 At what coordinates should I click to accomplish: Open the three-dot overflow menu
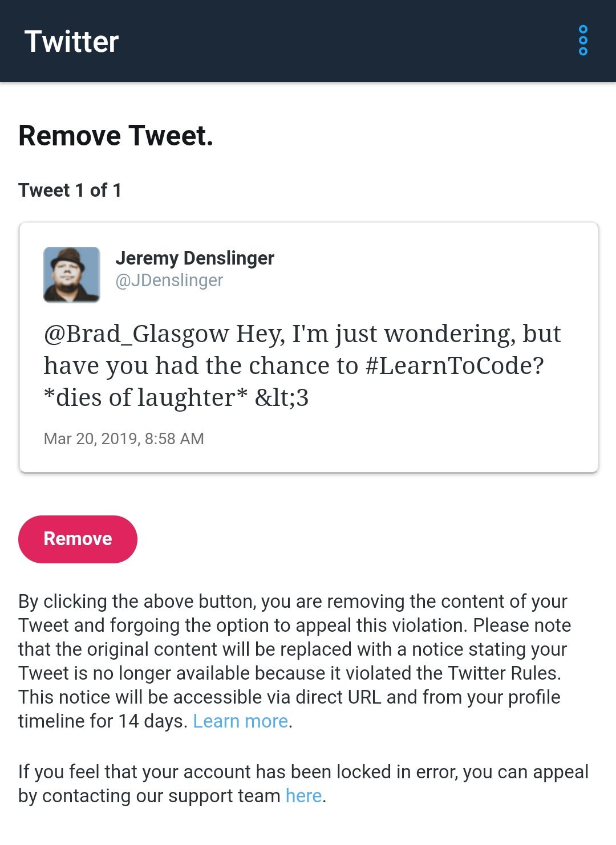pos(583,40)
